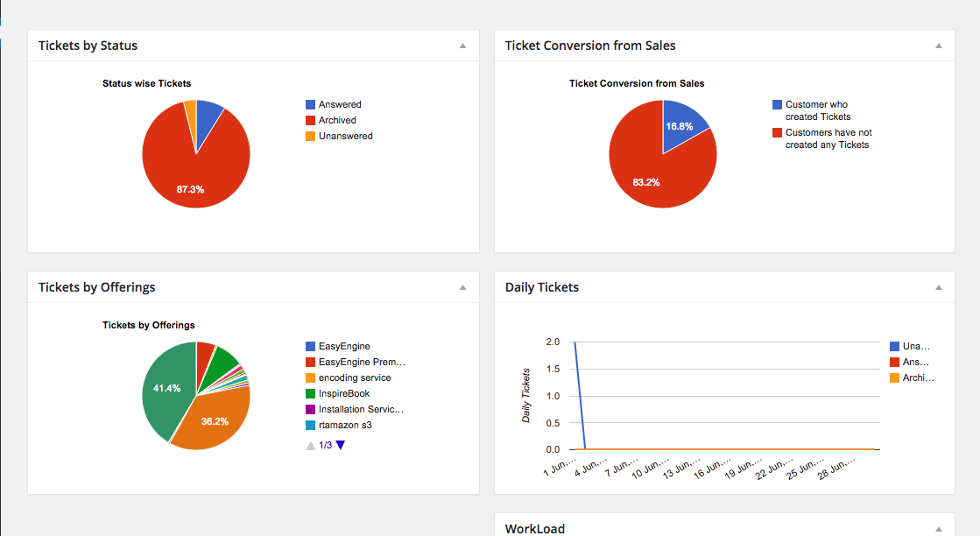The height and width of the screenshot is (536, 980).
Task: Collapse the Tickets by Status panel
Action: pos(462,46)
